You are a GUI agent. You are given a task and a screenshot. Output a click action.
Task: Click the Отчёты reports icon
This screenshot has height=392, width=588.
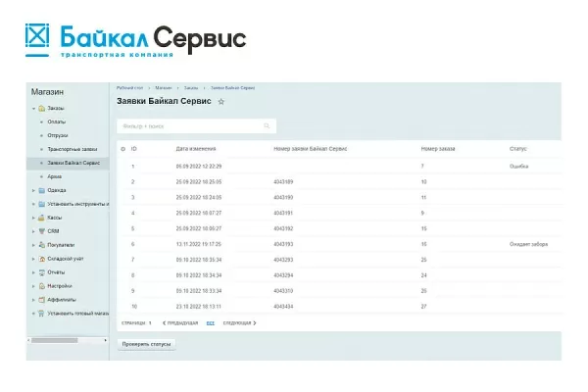(41, 272)
